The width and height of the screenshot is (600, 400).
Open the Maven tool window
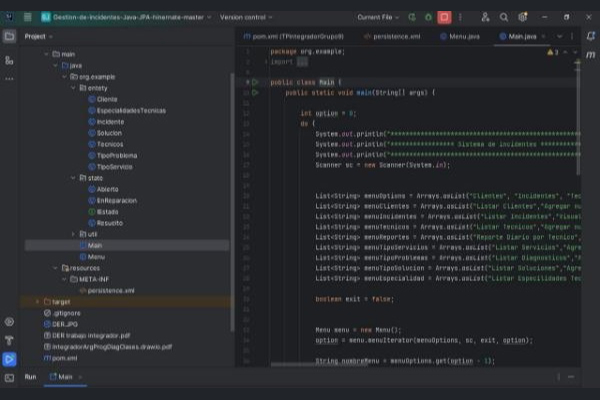pyautogui.click(x=590, y=55)
